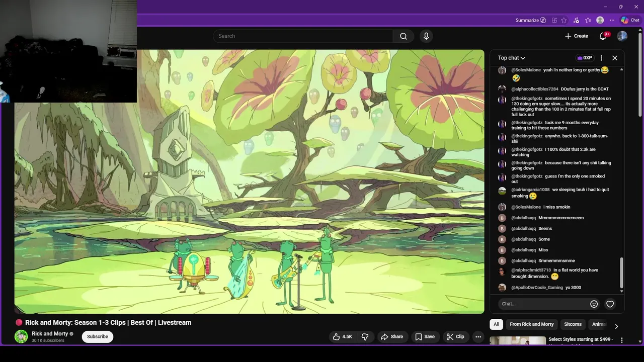Open the YouTube account avatar menu

click(622, 36)
